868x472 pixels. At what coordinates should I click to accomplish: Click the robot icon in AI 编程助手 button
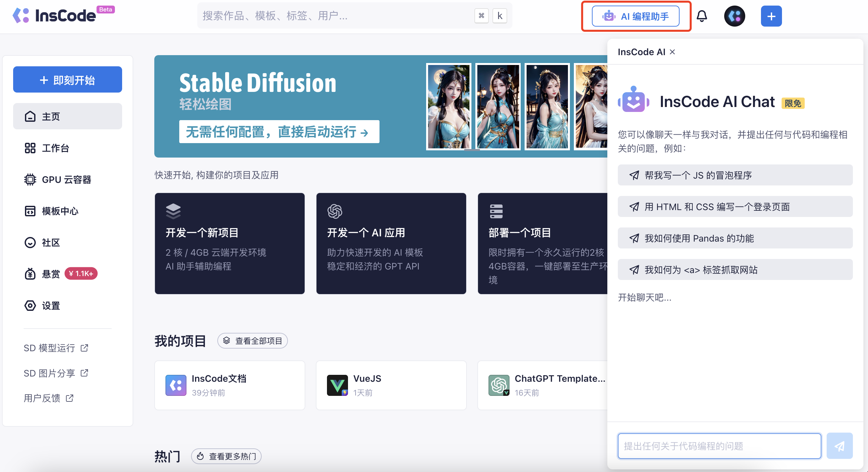click(609, 16)
